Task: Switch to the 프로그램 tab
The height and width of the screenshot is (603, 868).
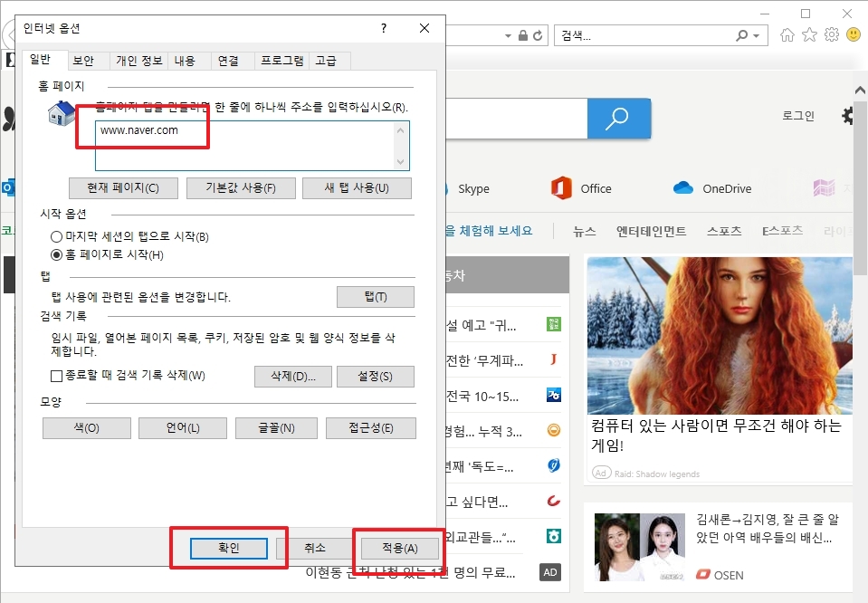Action: point(281,61)
